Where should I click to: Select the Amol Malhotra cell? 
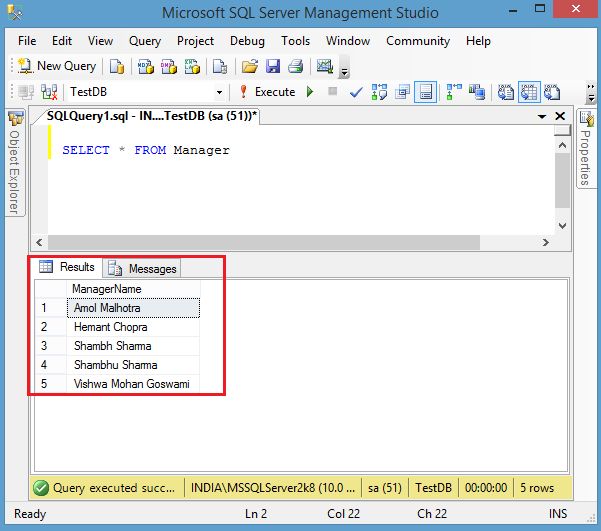click(133, 308)
